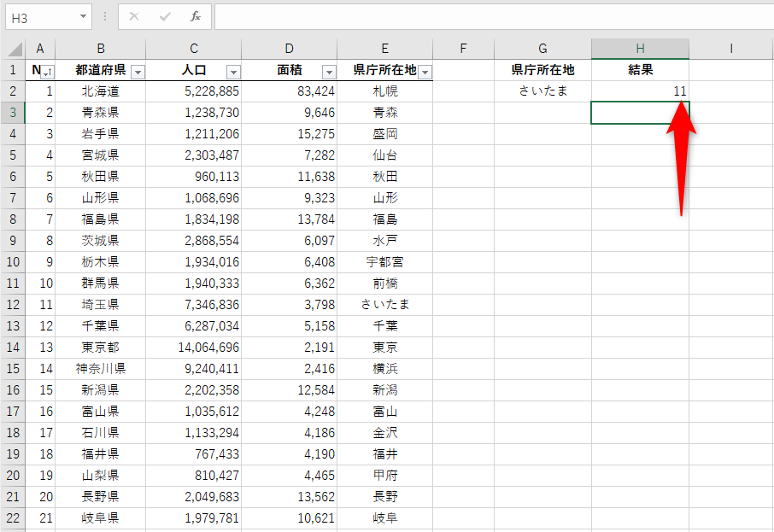Select the 石川県 cell
774x532 pixels.
pyautogui.click(x=101, y=432)
